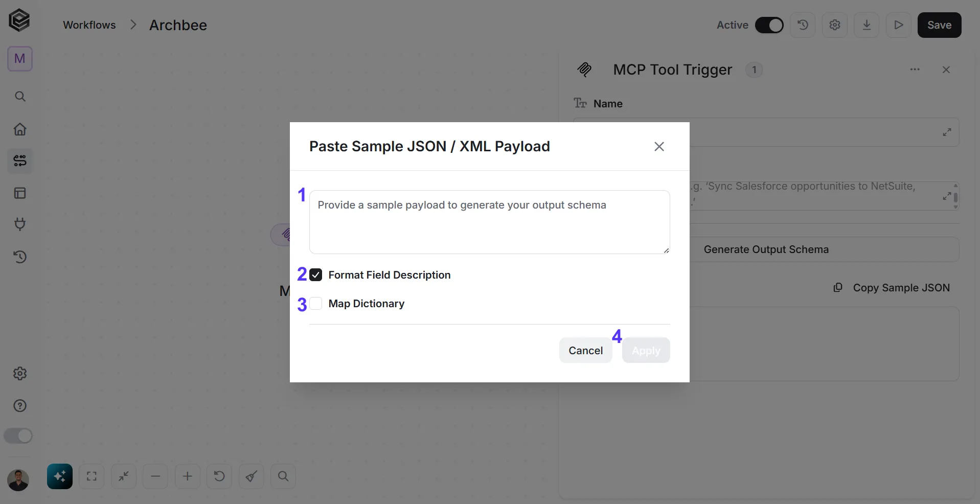This screenshot has width=980, height=504.
Task: Download the workflow using top toolbar
Action: pos(867,25)
